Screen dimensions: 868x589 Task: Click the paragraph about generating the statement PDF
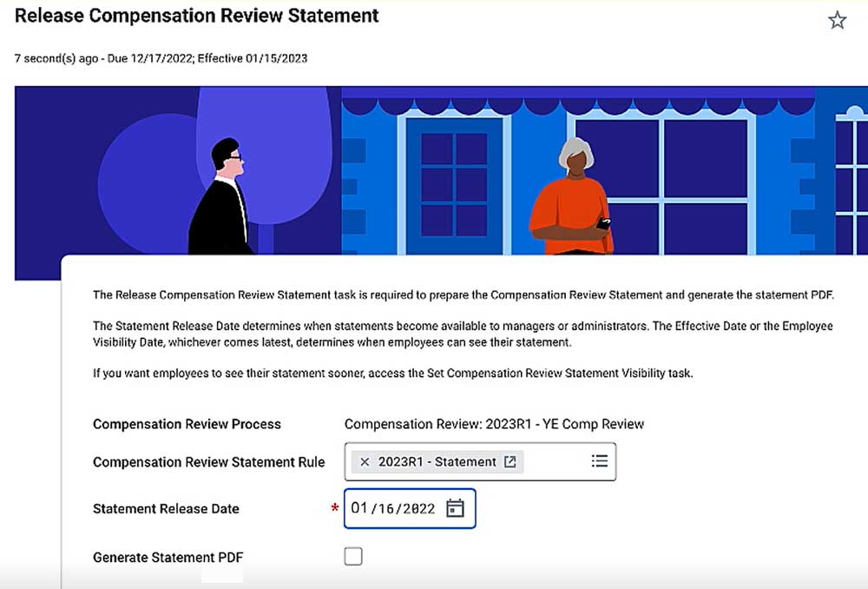(x=464, y=294)
